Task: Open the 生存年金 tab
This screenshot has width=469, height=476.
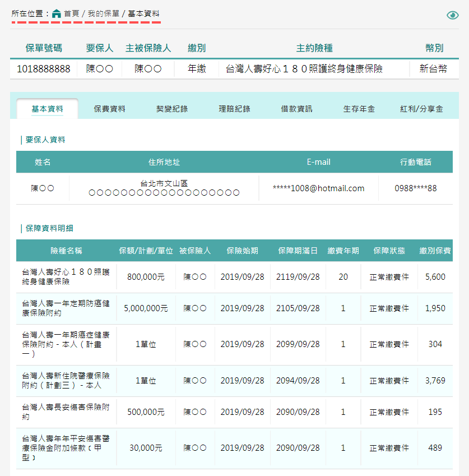Action: pyautogui.click(x=359, y=109)
